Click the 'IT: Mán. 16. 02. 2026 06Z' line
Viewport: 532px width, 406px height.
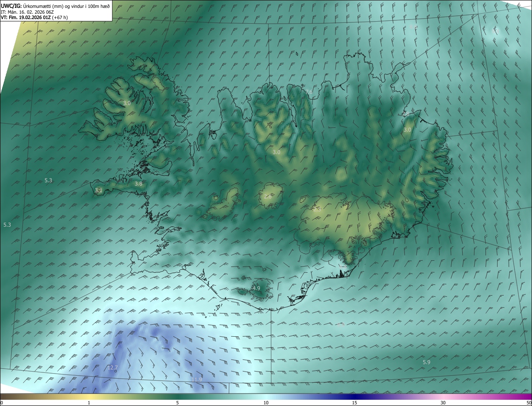pos(27,12)
